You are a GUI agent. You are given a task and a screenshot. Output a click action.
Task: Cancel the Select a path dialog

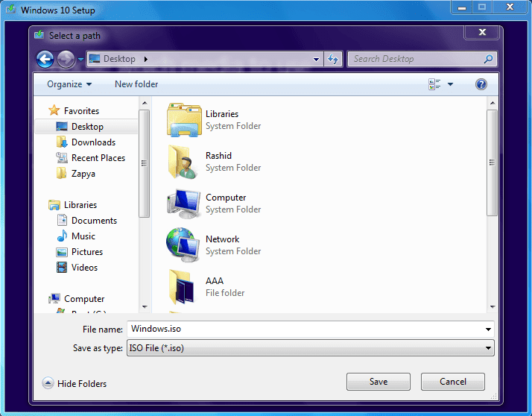click(x=452, y=382)
